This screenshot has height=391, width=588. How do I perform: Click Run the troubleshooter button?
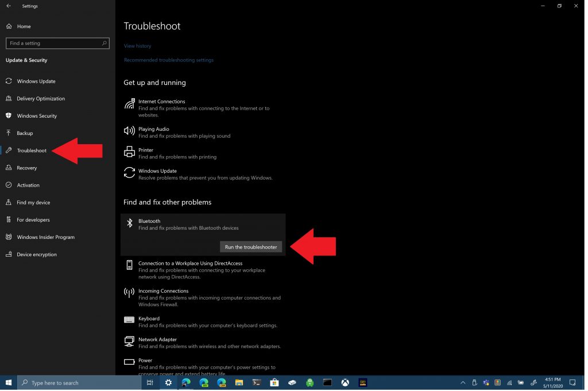pos(252,247)
